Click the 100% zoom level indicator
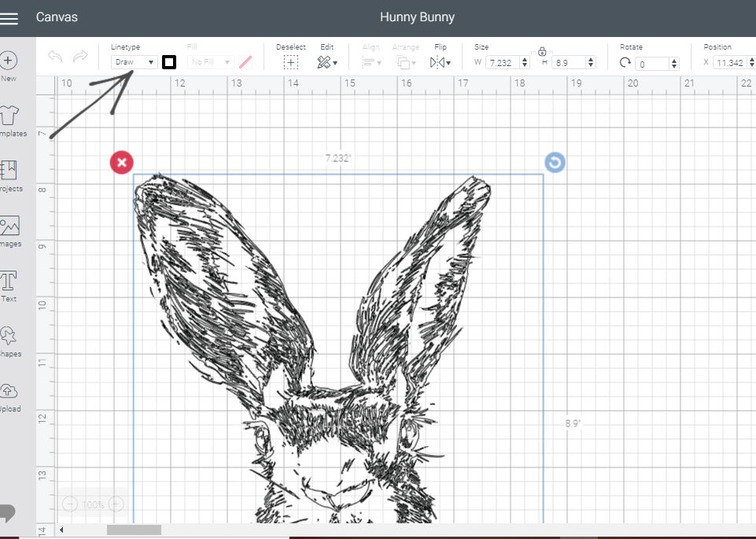Screen dimensions: 756x539 (x=93, y=504)
